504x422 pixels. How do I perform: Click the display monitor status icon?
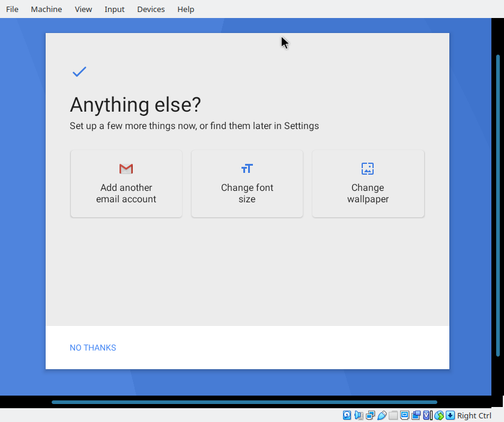[x=404, y=415]
